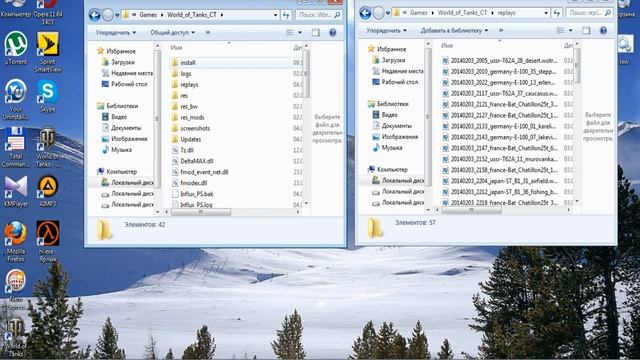This screenshot has width=640, height=360.
Task: Toggle preview pane in replays window
Action: point(586,31)
